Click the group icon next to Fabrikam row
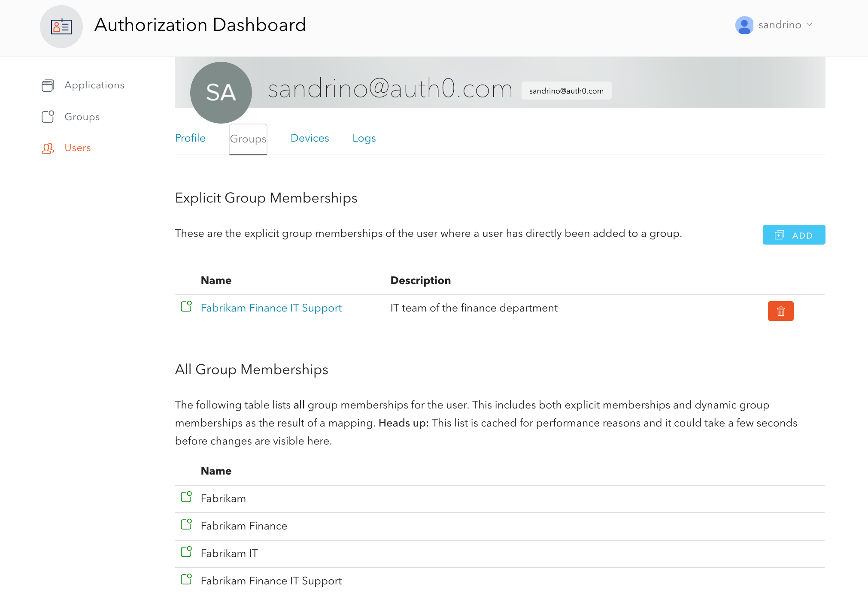 tap(186, 497)
